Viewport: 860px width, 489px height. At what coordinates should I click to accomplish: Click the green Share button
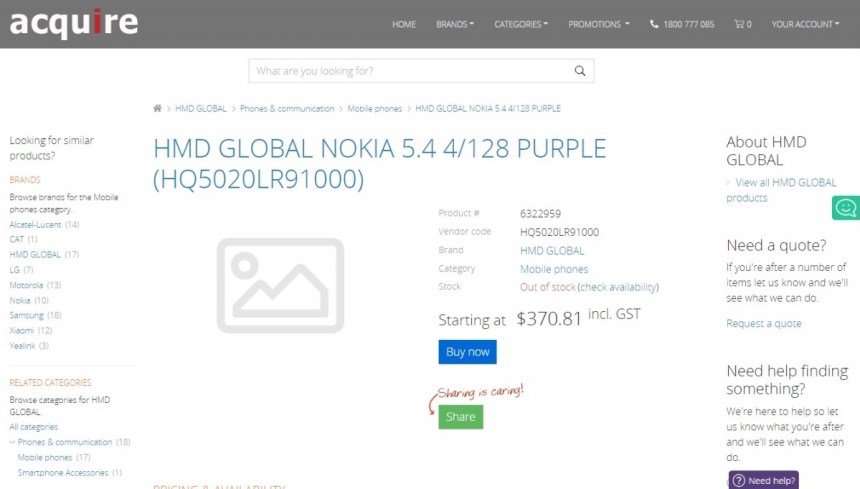pos(461,417)
